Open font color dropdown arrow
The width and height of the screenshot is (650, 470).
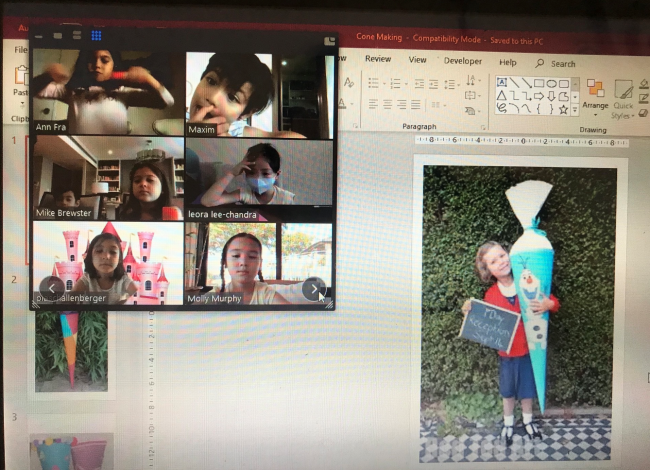pyautogui.click(x=352, y=104)
